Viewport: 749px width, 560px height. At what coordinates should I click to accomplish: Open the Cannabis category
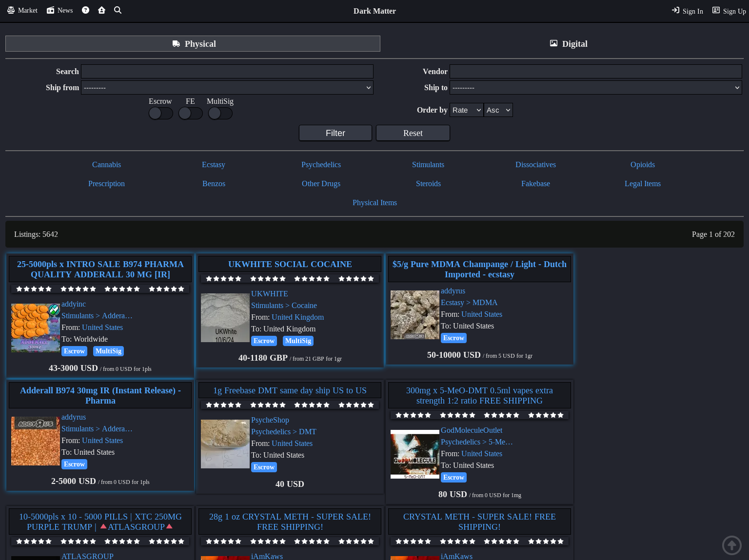106,165
